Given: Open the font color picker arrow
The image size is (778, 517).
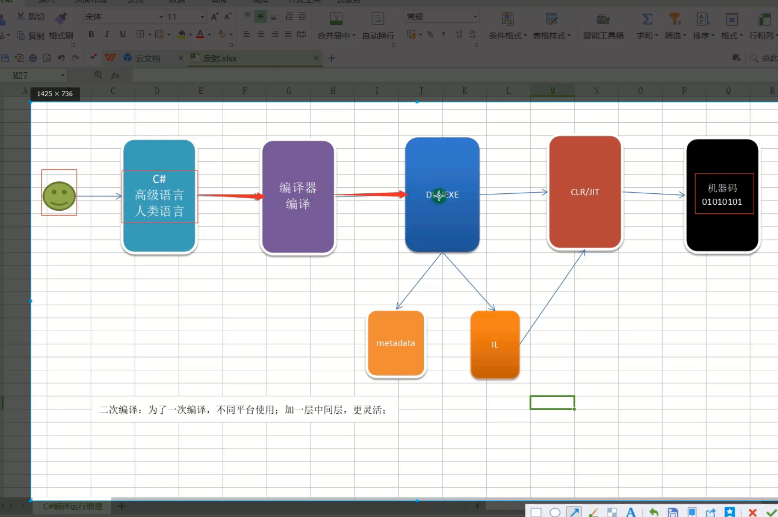Looking at the screenshot, I should tap(212, 34).
